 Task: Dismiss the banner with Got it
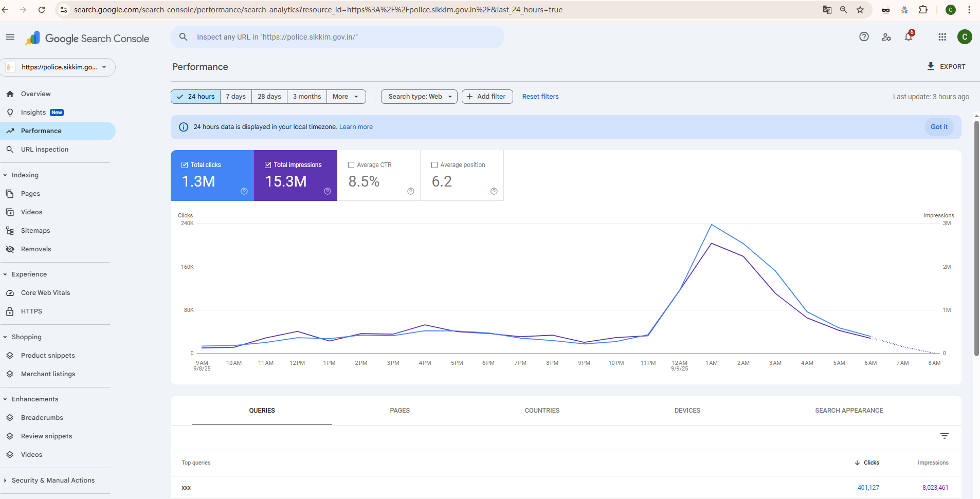(x=938, y=127)
